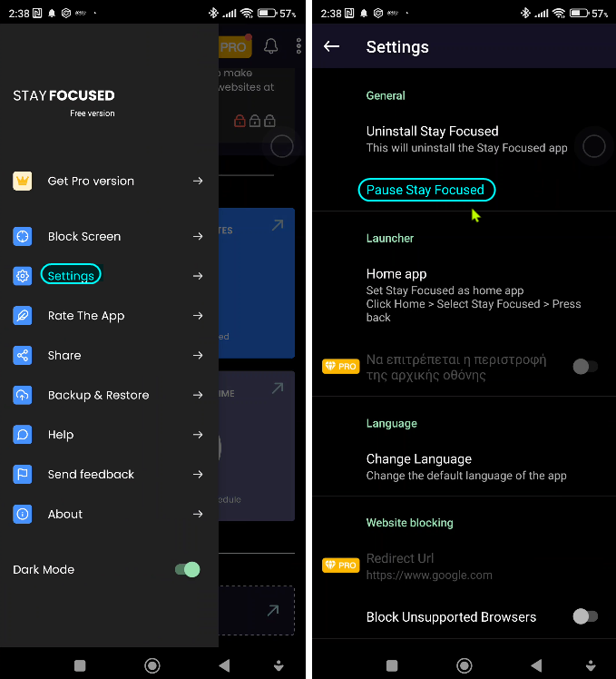Tap the Share label in drawer
This screenshot has width=616, height=679.
[x=64, y=356]
